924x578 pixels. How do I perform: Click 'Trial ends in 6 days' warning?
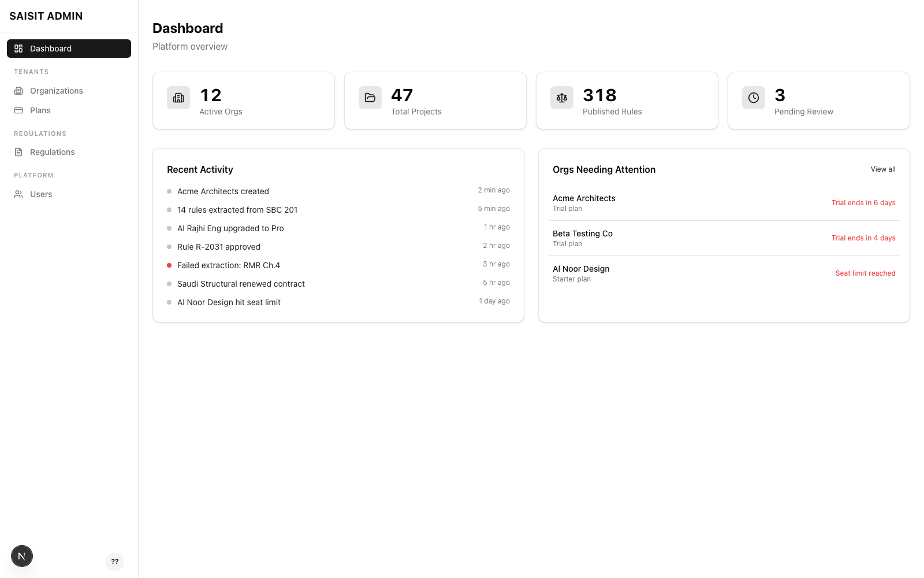pyautogui.click(x=863, y=203)
